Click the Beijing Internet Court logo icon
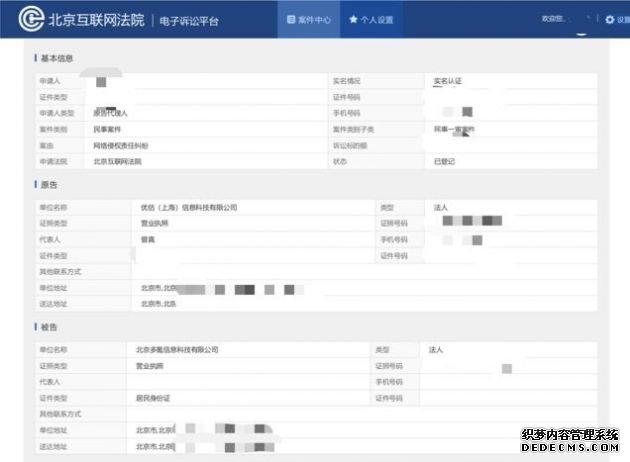 [31, 19]
